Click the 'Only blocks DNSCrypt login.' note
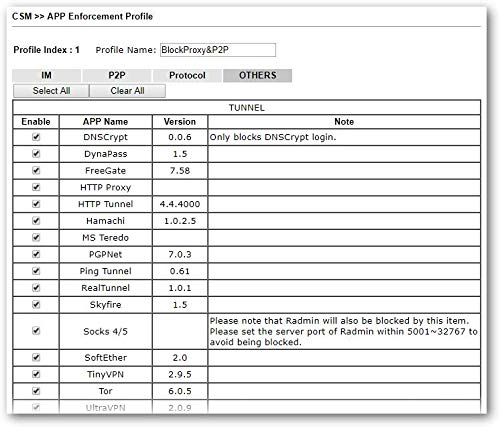This screenshot has height=427, width=500. point(273,137)
